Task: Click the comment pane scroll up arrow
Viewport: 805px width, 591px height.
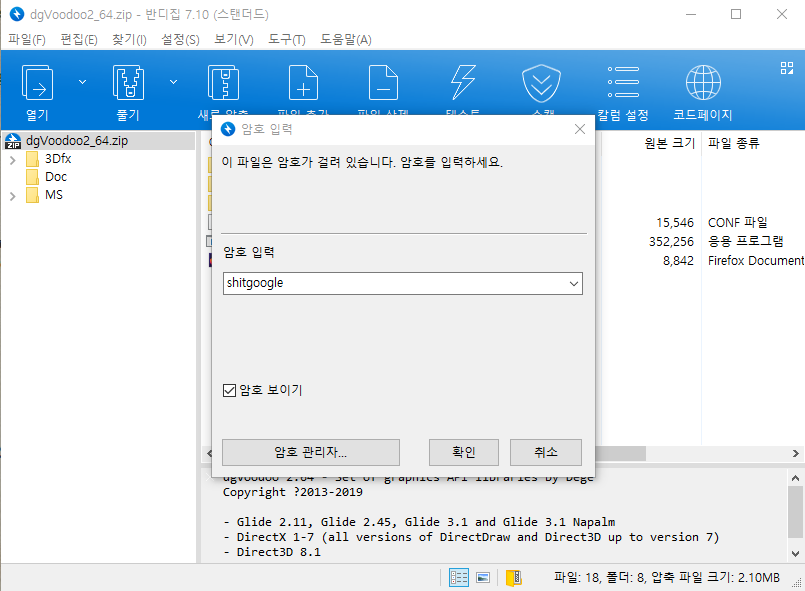Action: coord(795,478)
